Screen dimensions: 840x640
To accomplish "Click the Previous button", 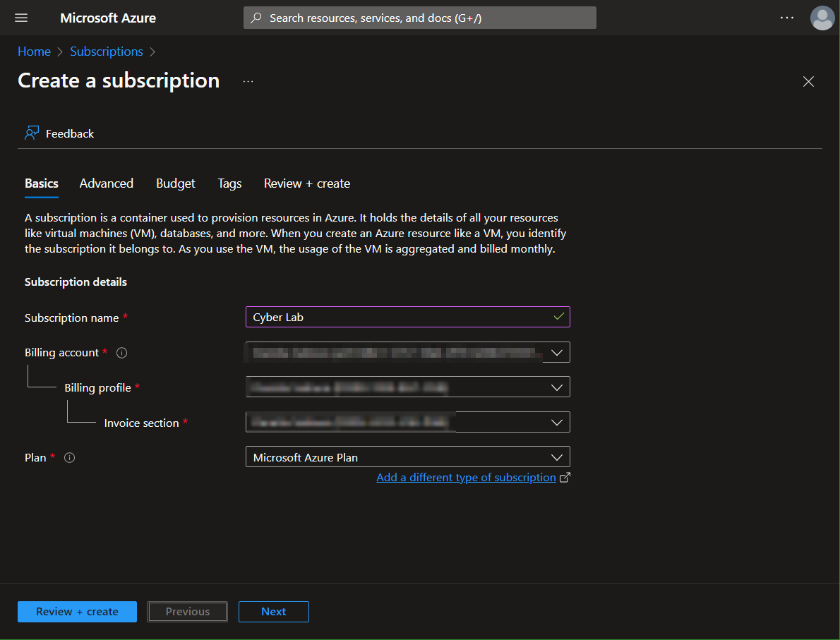I will (x=188, y=612).
